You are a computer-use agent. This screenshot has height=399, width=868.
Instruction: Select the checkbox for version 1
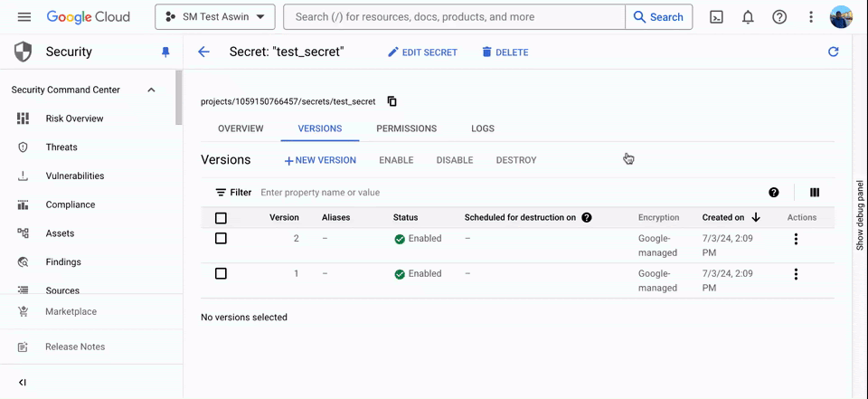[221, 274]
